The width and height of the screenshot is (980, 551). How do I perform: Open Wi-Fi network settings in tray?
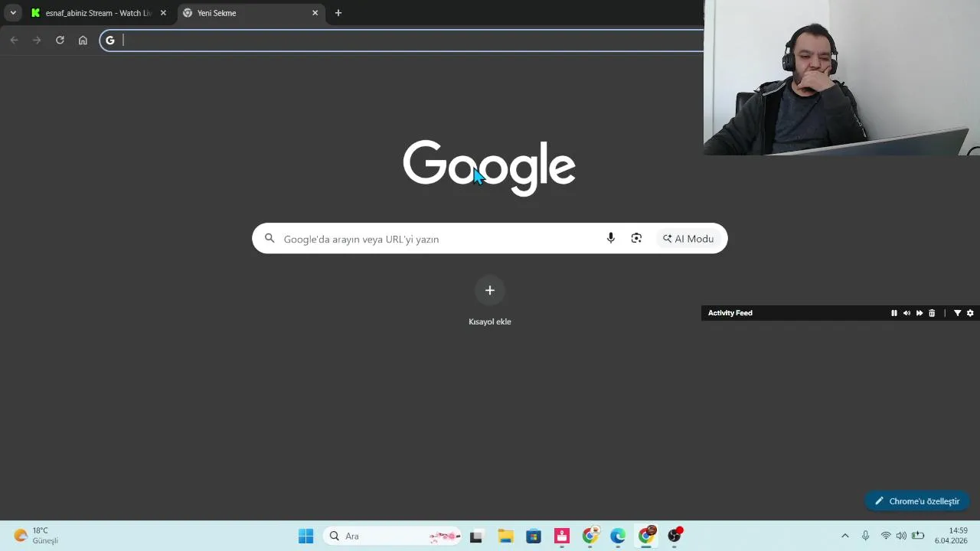click(886, 536)
